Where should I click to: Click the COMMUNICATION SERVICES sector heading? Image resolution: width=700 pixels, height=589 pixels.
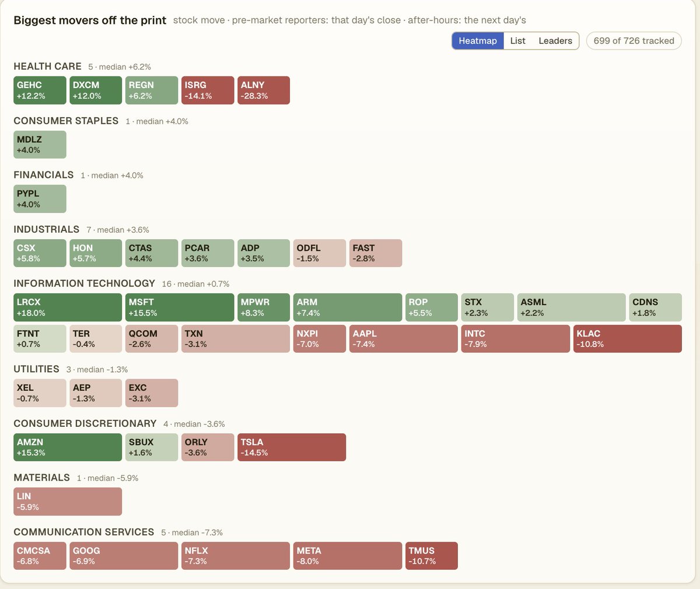(x=84, y=532)
